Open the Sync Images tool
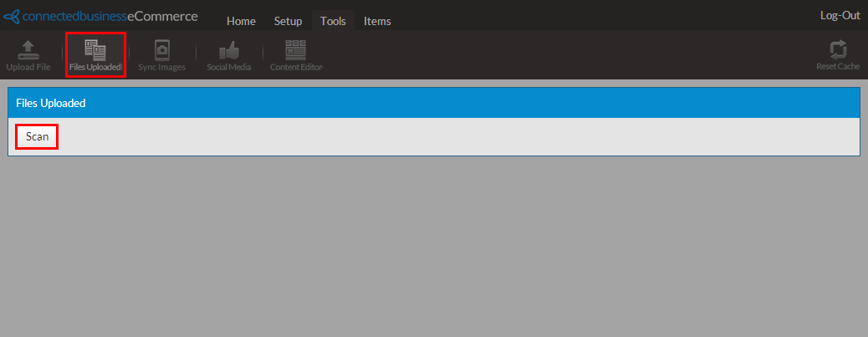The width and height of the screenshot is (868, 337). [161, 56]
